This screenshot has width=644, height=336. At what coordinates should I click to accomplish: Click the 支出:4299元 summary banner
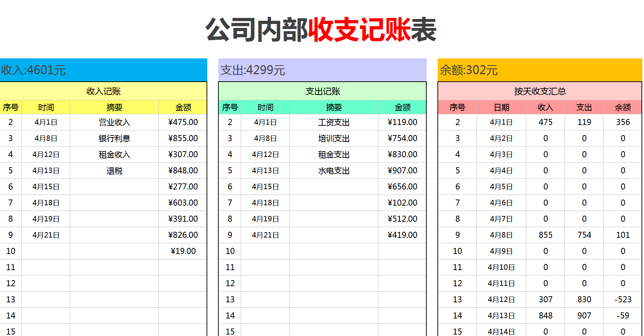tap(322, 70)
